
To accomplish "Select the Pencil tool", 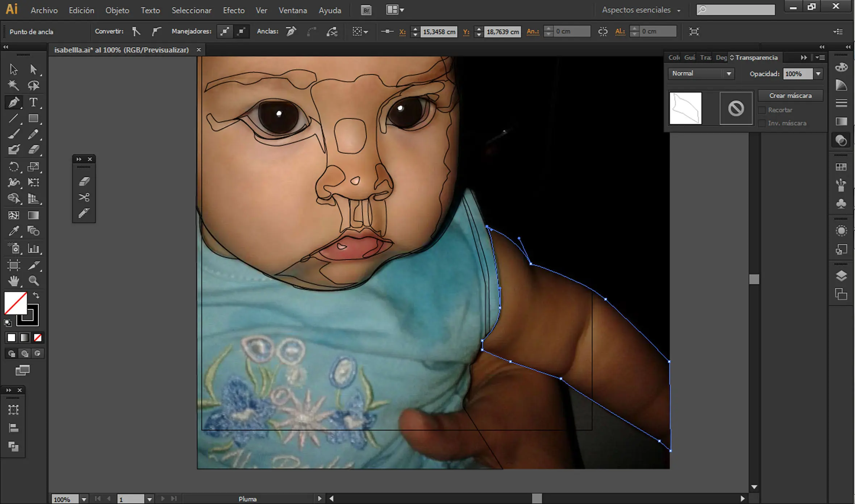I will 34,134.
